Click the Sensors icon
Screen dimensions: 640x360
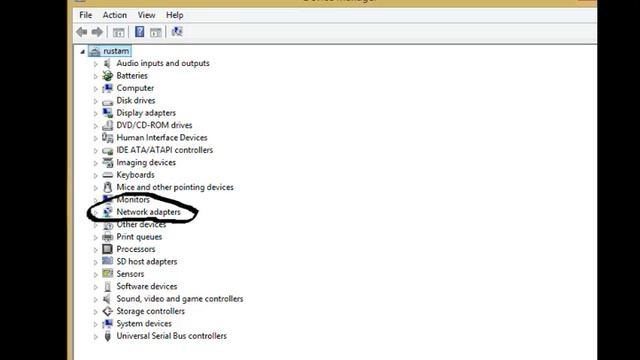[107, 273]
